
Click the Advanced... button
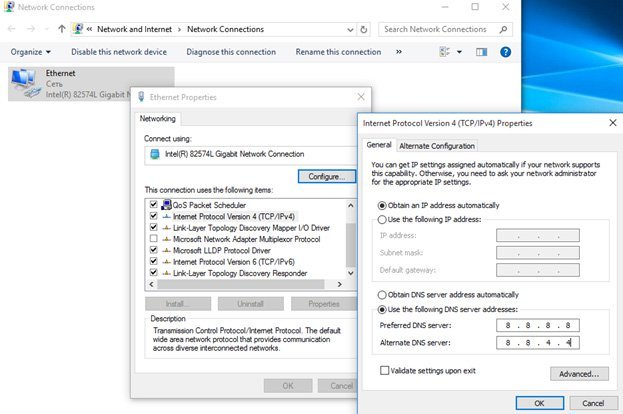[x=579, y=373]
